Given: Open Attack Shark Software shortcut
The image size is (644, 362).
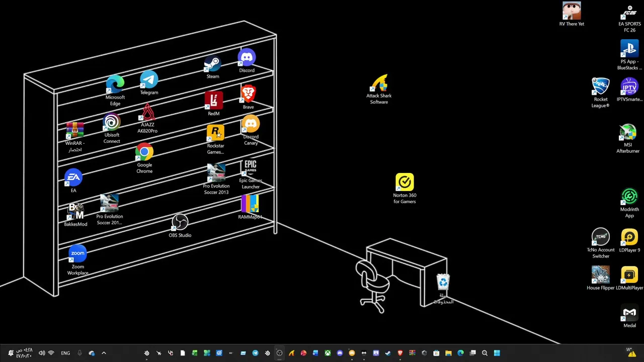Looking at the screenshot, I should (x=379, y=89).
